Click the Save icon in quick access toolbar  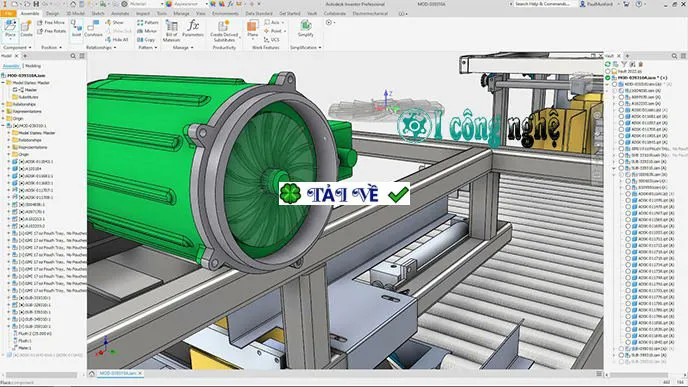(36, 4)
